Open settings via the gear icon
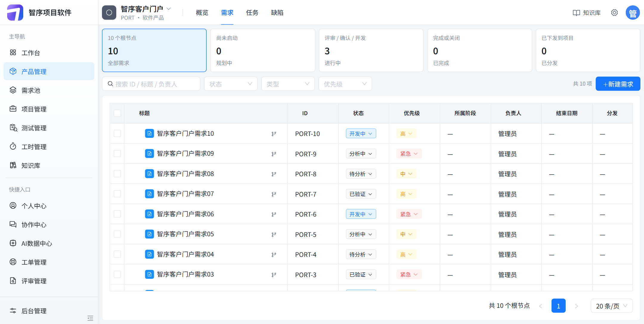The image size is (644, 324). point(614,13)
